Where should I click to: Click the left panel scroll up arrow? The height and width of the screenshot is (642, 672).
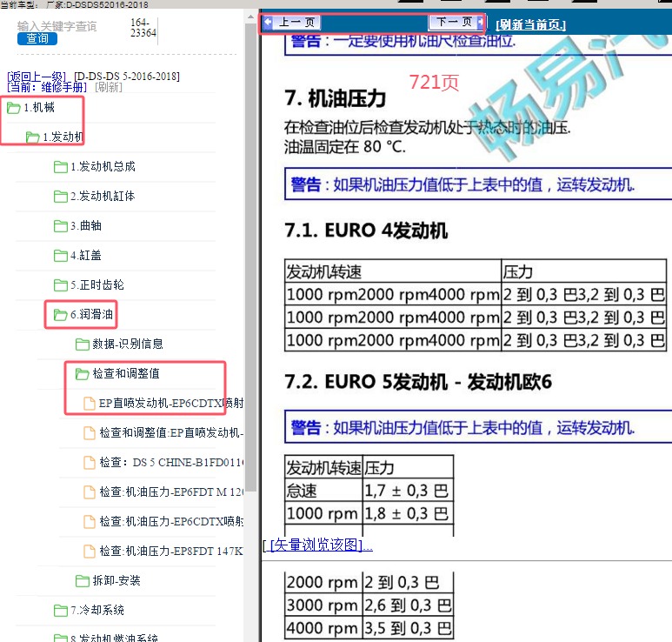250,17
